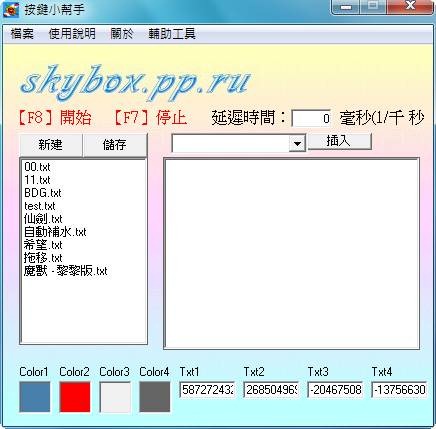The height and width of the screenshot is (429, 436).
Task: Click the 【F7】停止 label
Action: [150, 118]
